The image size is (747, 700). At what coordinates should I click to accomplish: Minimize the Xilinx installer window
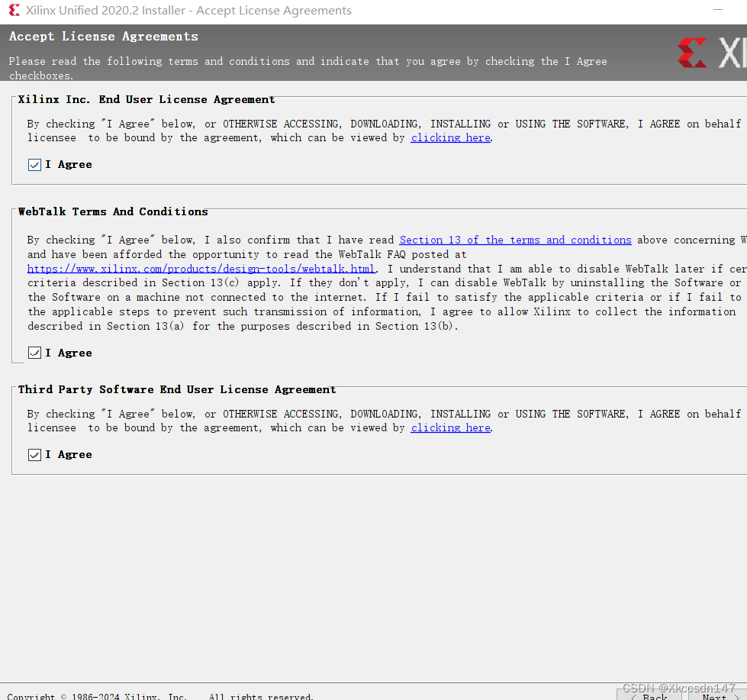(x=718, y=10)
